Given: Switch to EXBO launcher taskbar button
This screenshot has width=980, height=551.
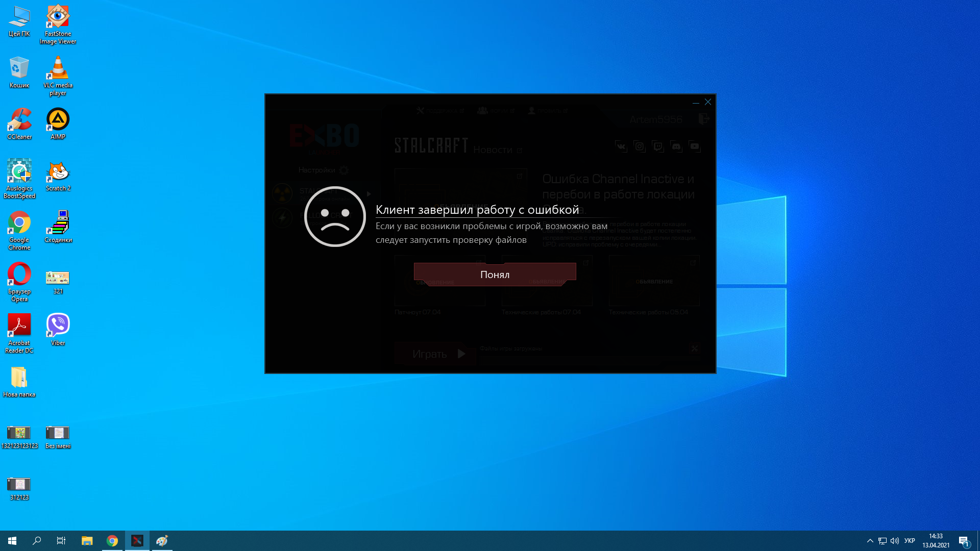Looking at the screenshot, I should click(x=137, y=541).
